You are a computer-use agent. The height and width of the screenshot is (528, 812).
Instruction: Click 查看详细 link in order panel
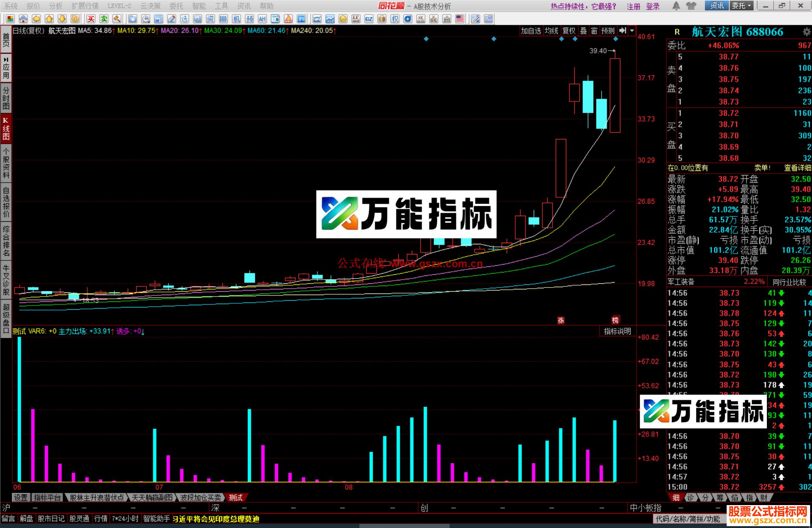[797, 168]
